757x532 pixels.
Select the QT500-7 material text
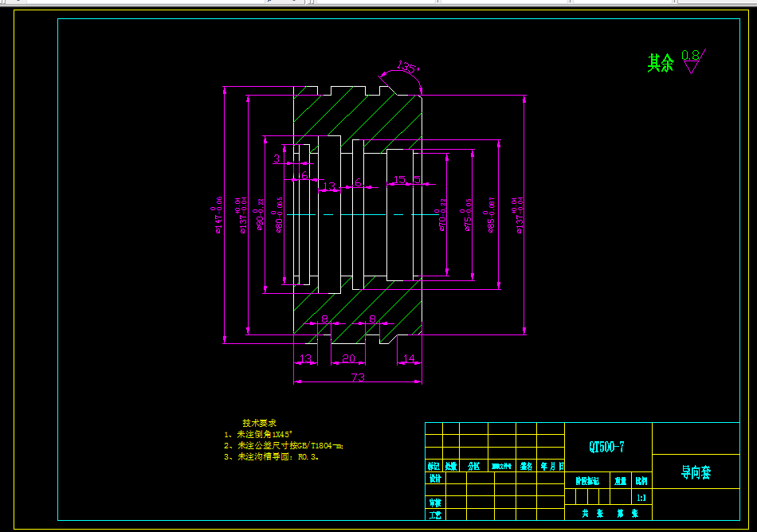pyautogui.click(x=607, y=447)
